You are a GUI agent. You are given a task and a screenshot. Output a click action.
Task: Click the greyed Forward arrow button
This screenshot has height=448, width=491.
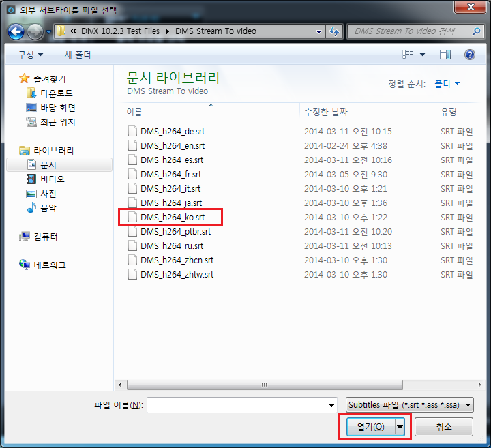point(35,31)
